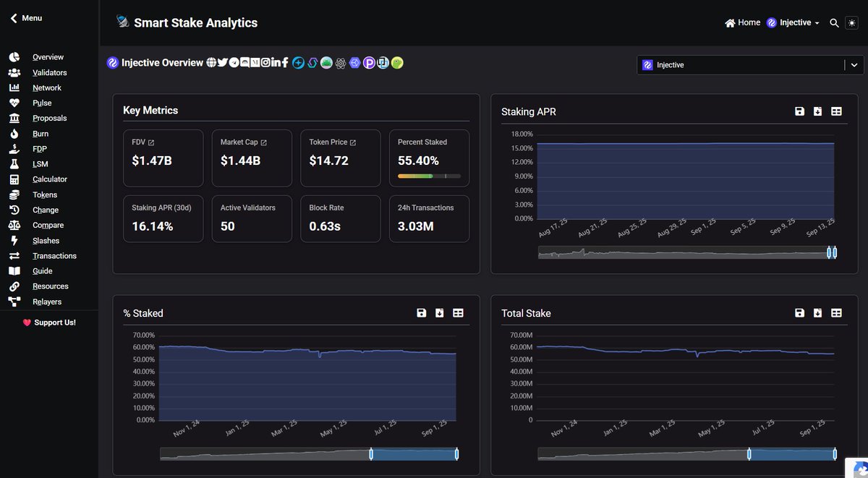Viewport: 868px width, 478px height.
Task: Show Staking APR data as table
Action: coord(836,111)
